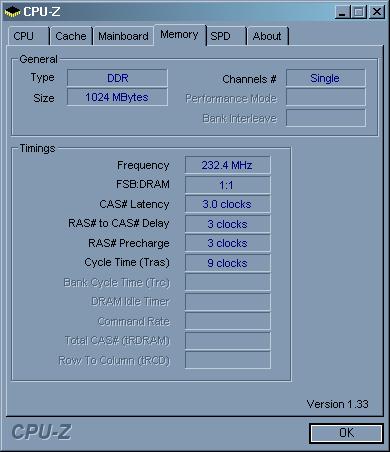Click the memory Type field showing DDR
This screenshot has height=452, width=390.
click(x=117, y=78)
